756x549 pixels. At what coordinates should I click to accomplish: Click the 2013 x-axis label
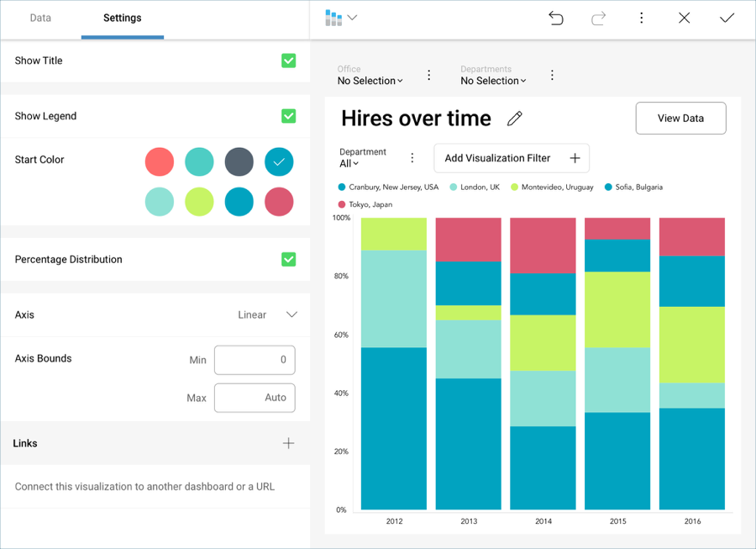pos(469,521)
